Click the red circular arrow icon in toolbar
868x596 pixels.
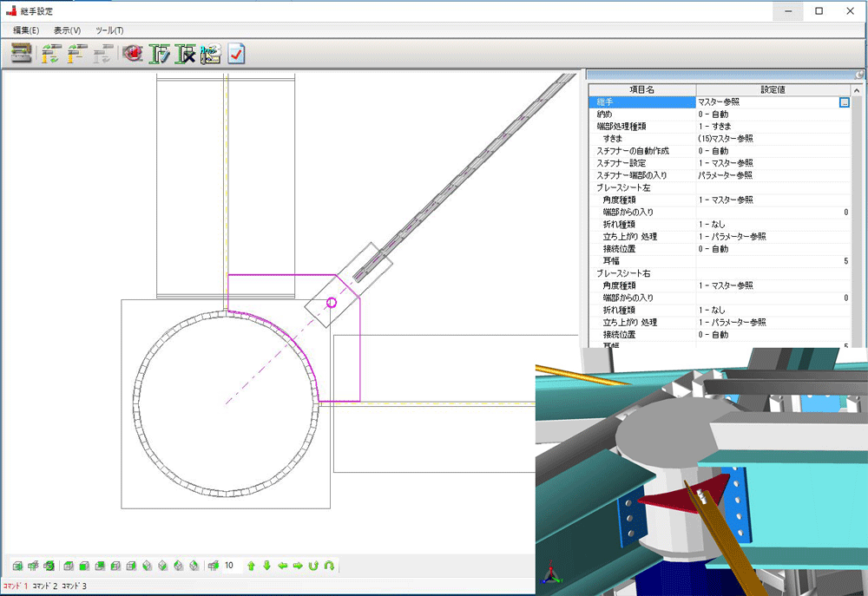(132, 55)
